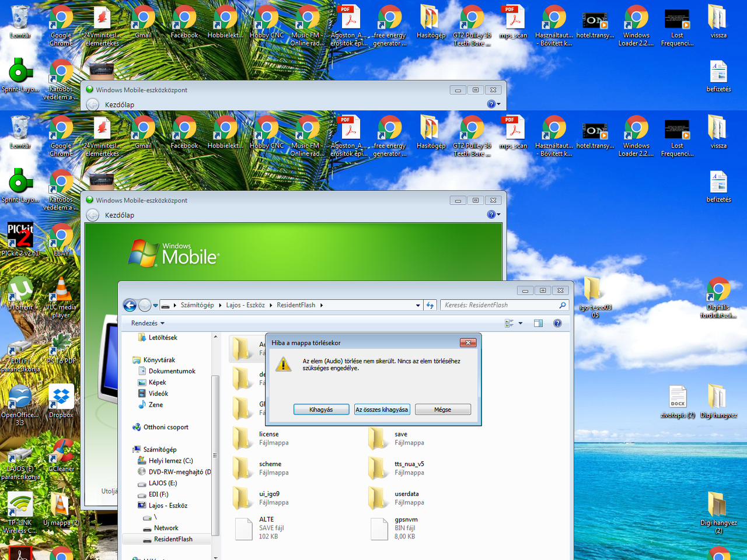Select Könyvtárak in the navigation pane

154,360
